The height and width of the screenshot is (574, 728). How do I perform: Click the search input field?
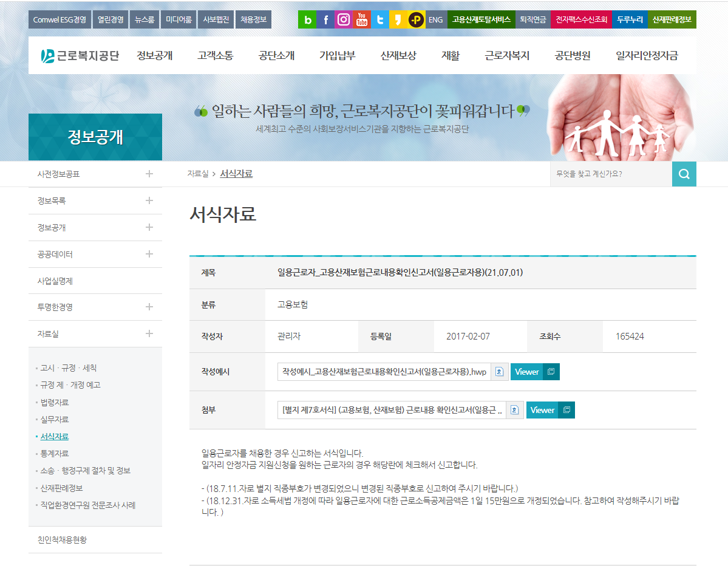click(x=611, y=174)
